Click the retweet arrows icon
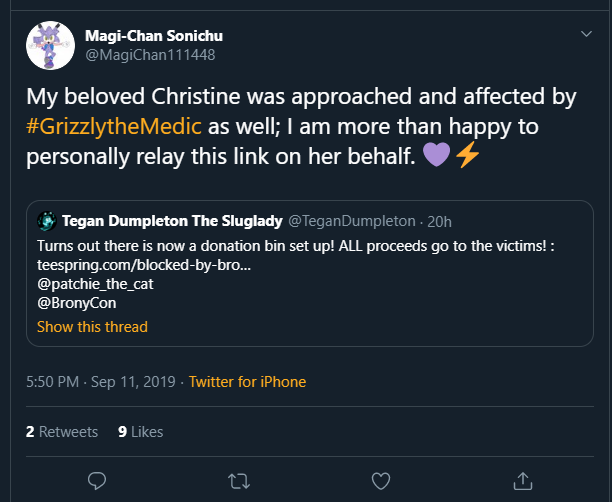Screen dimensions: 612x502 tap(239, 481)
